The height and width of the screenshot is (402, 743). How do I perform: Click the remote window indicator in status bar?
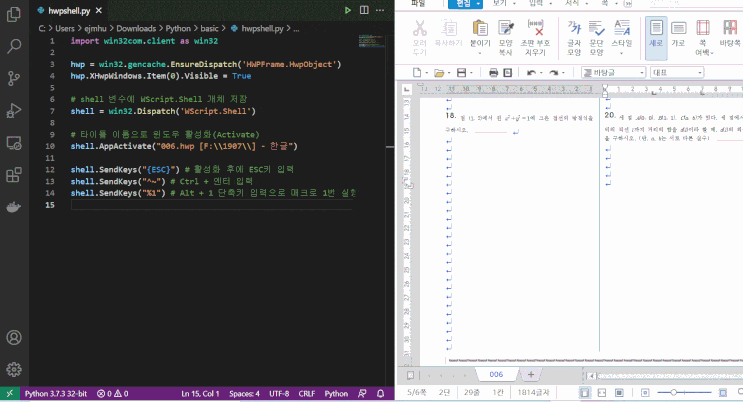[9, 393]
